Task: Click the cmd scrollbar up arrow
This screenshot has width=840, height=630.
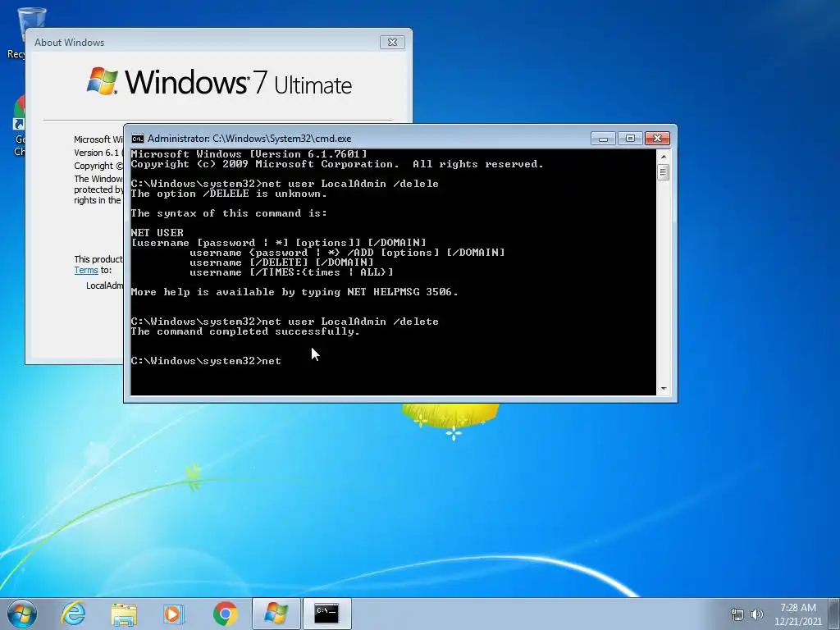Action: [x=663, y=157]
